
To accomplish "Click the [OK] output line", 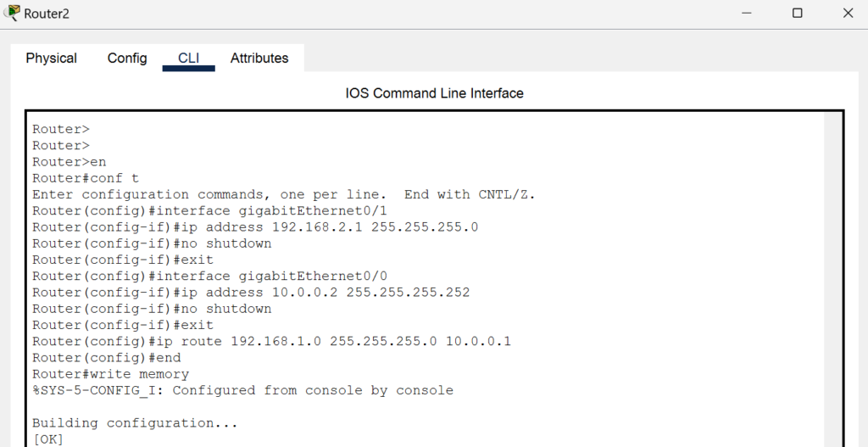I will [48, 440].
